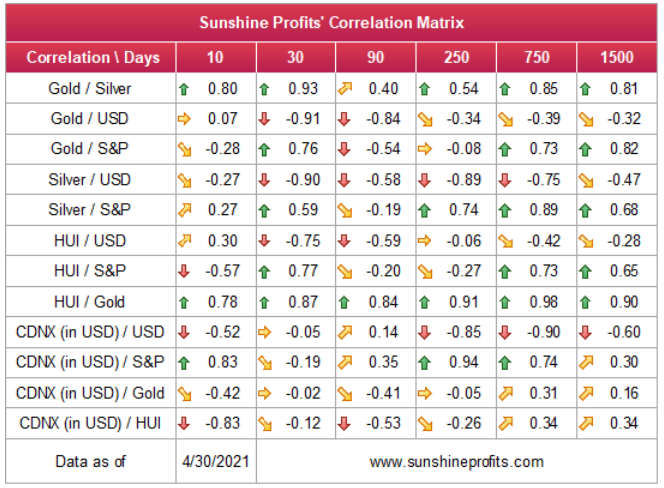Click red down arrow in Gold / USD 30-day cell
Screen dimensions: 664x488
pos(264,119)
